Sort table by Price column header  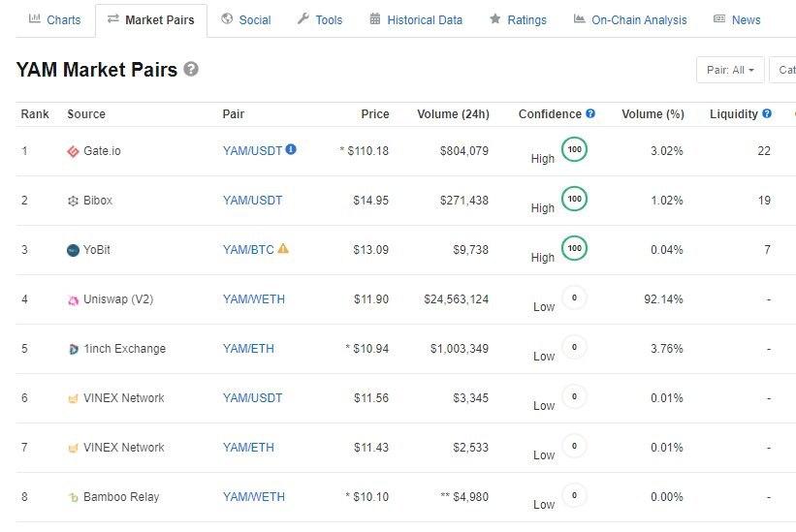click(x=375, y=113)
